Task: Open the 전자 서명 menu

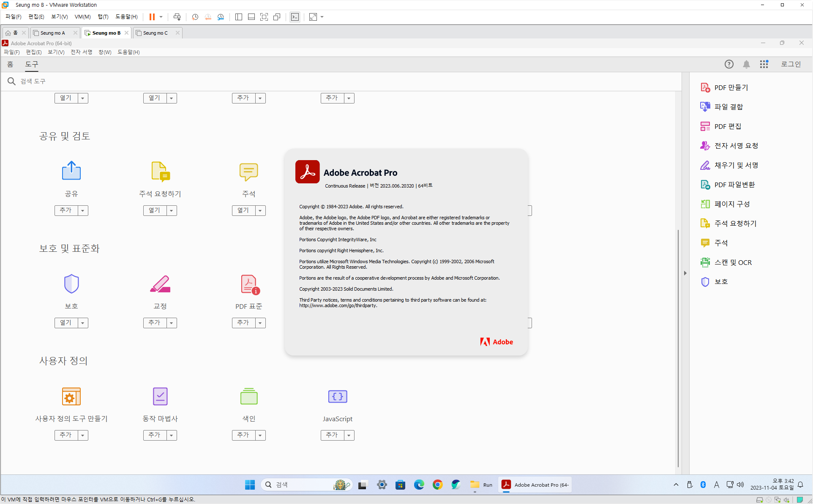Action: 81,52
